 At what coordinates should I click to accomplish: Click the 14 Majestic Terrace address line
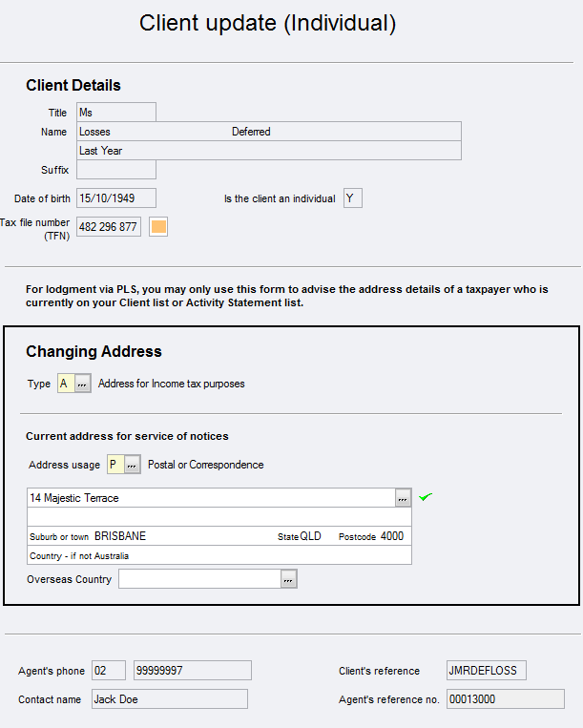coord(212,498)
